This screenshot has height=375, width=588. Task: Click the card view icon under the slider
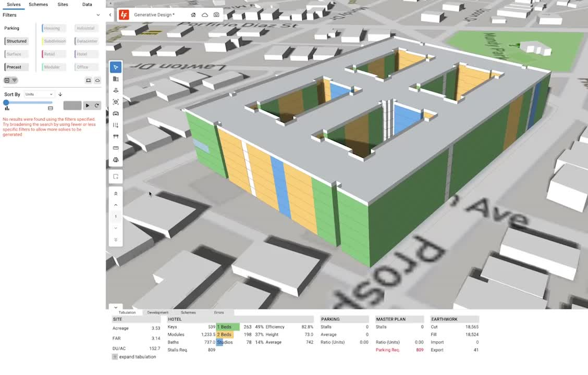pos(50,108)
